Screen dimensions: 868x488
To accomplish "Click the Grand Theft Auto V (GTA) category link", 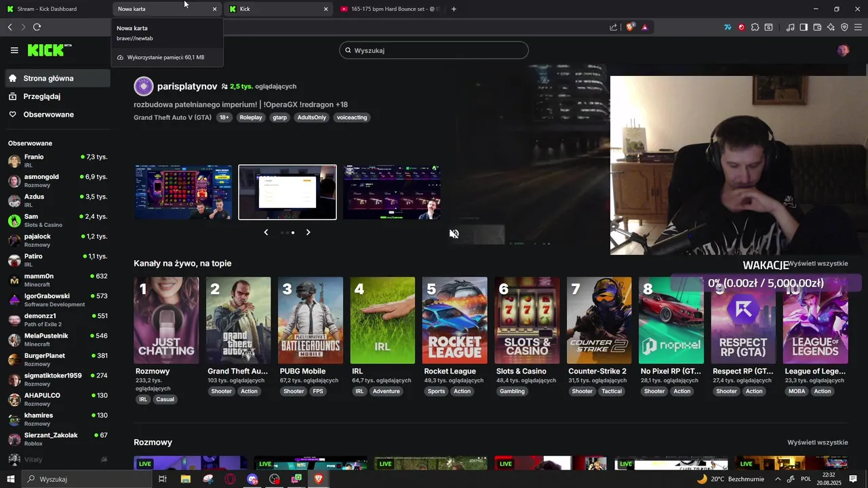I will tap(172, 117).
